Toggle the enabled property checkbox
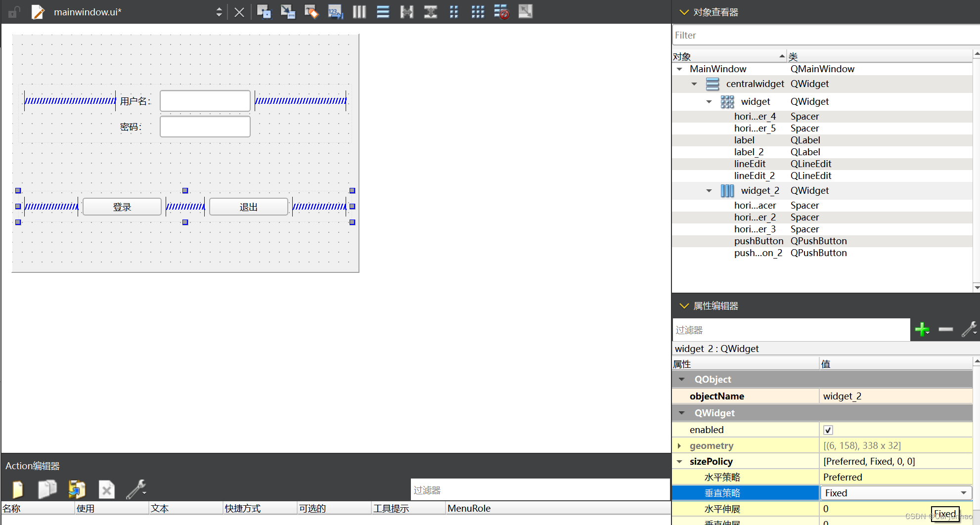This screenshot has width=980, height=525. click(x=828, y=430)
